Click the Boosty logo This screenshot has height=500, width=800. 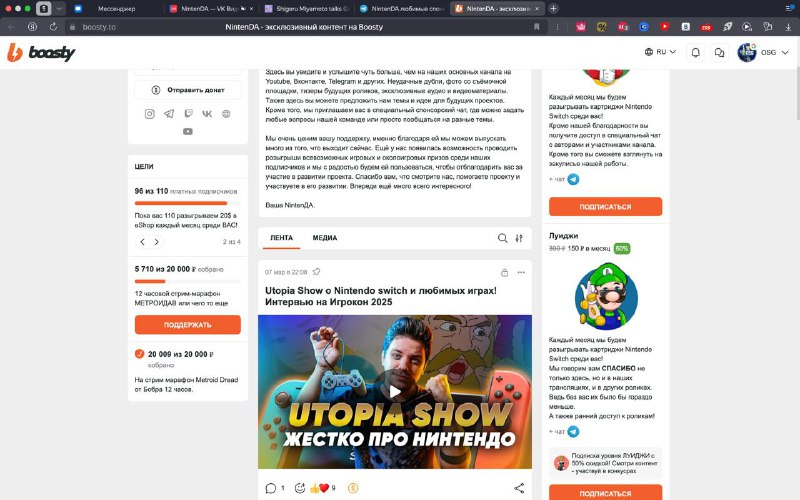coord(41,52)
